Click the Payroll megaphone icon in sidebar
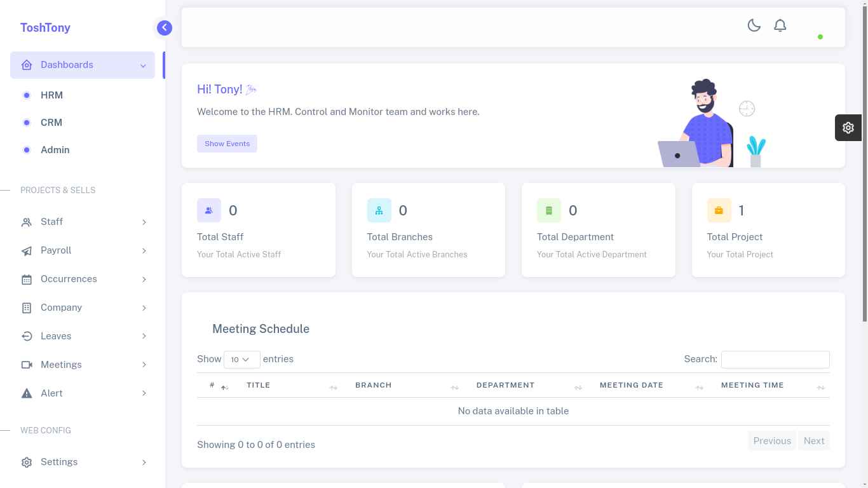This screenshot has height=488, width=868. [x=27, y=251]
